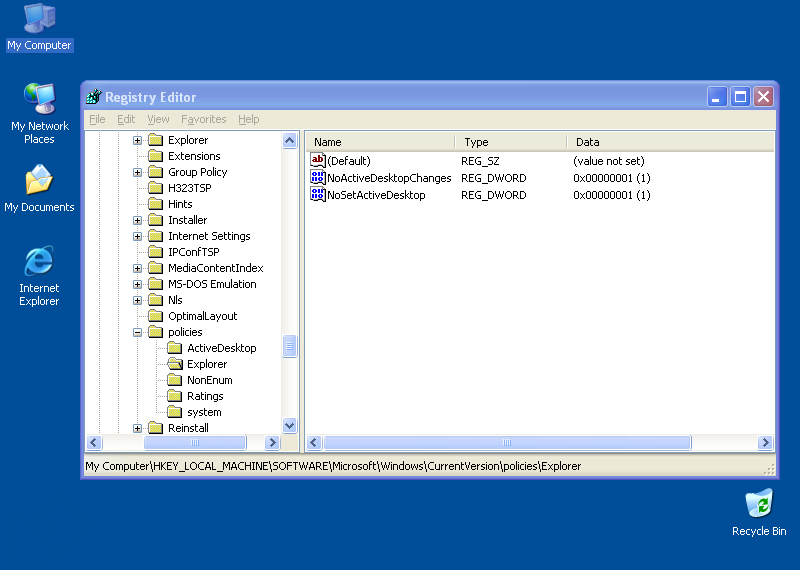800x570 pixels.
Task: Close the Registry Editor window
Action: 764,96
